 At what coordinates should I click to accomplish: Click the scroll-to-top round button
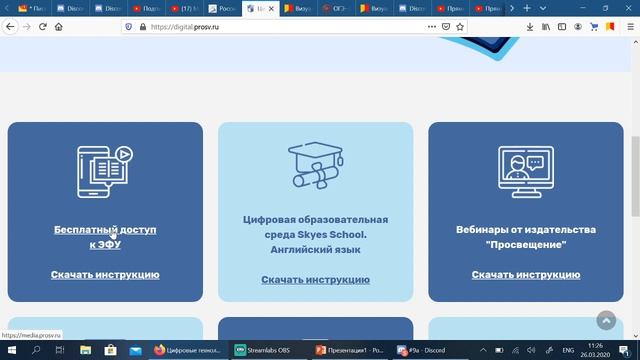point(606,320)
